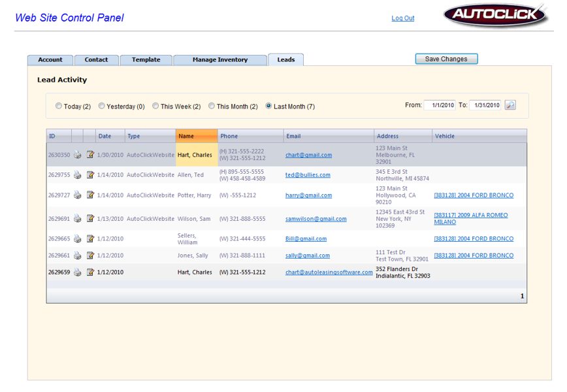Open email chart@autoleasingsoftware.com
Screen dimensions: 567x392
pos(329,272)
